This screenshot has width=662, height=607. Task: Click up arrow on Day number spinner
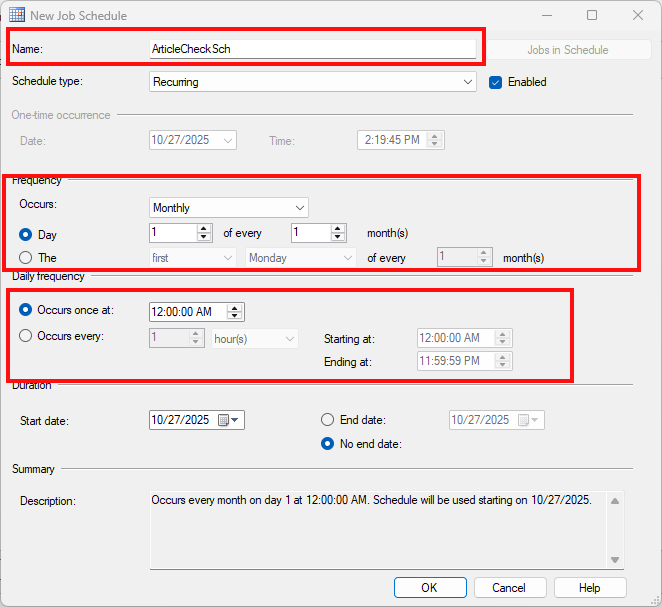tap(204, 228)
